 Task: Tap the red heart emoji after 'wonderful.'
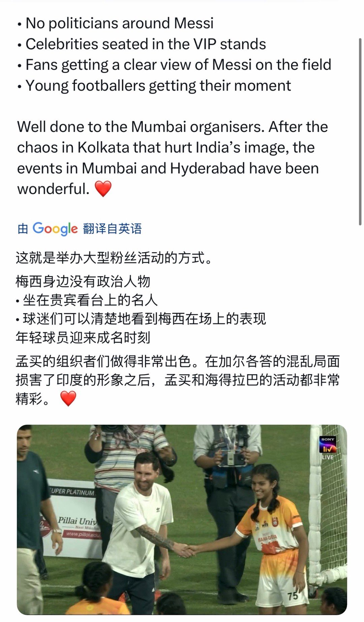pyautogui.click(x=103, y=189)
